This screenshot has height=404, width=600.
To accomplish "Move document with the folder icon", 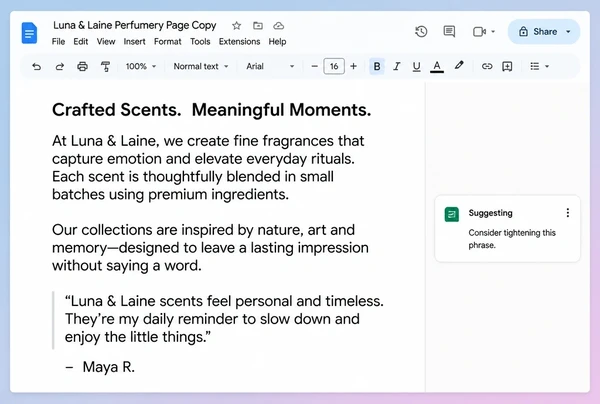I will 258,26.
